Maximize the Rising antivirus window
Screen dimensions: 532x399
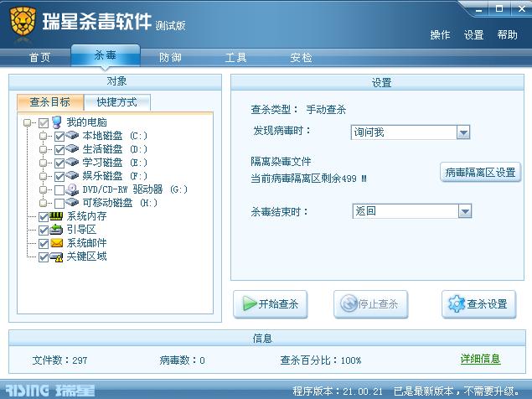(x=499, y=9)
